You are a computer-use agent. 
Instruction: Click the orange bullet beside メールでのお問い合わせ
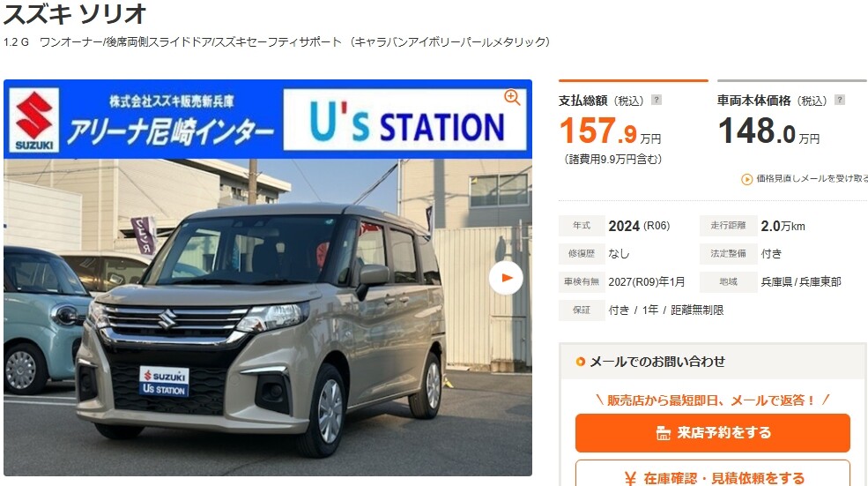[x=580, y=362]
